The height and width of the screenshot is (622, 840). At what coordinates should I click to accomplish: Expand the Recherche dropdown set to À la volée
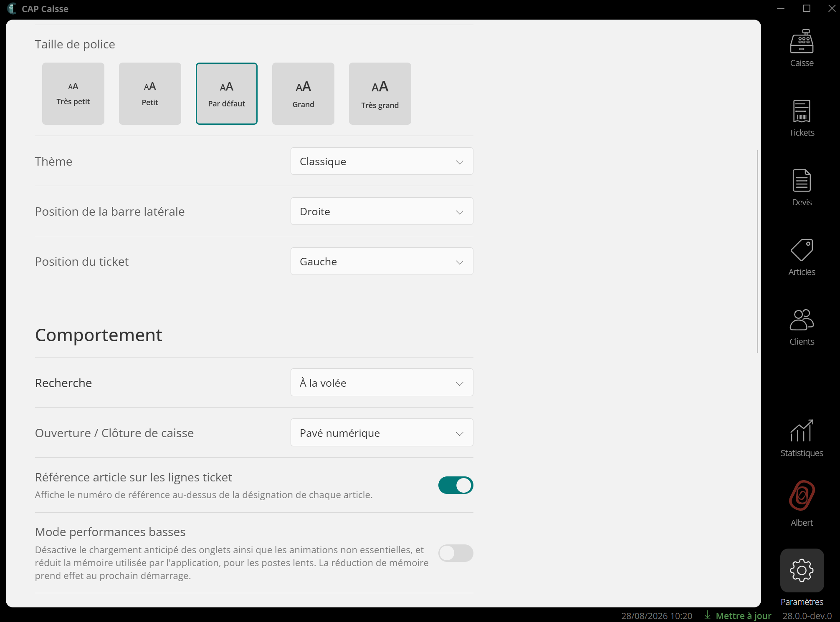(x=382, y=383)
